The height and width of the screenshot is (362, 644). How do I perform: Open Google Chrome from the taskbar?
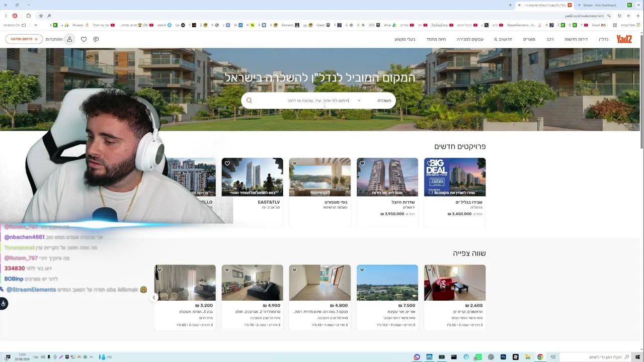click(x=540, y=357)
